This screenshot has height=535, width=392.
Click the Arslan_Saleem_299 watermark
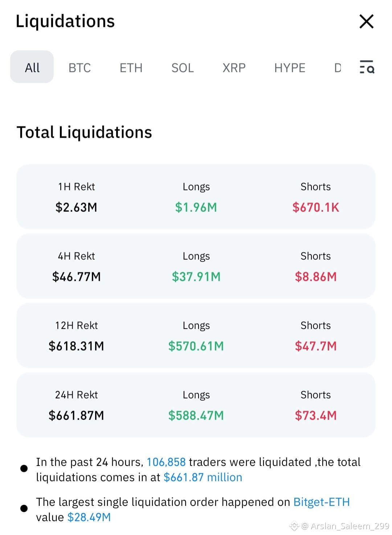tap(345, 526)
